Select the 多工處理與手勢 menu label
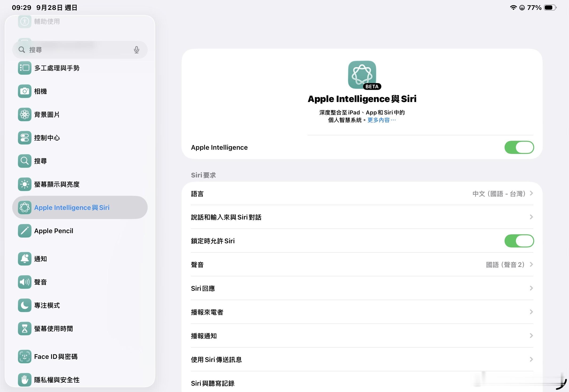Screen dimensions: 569x392 (x=57, y=68)
